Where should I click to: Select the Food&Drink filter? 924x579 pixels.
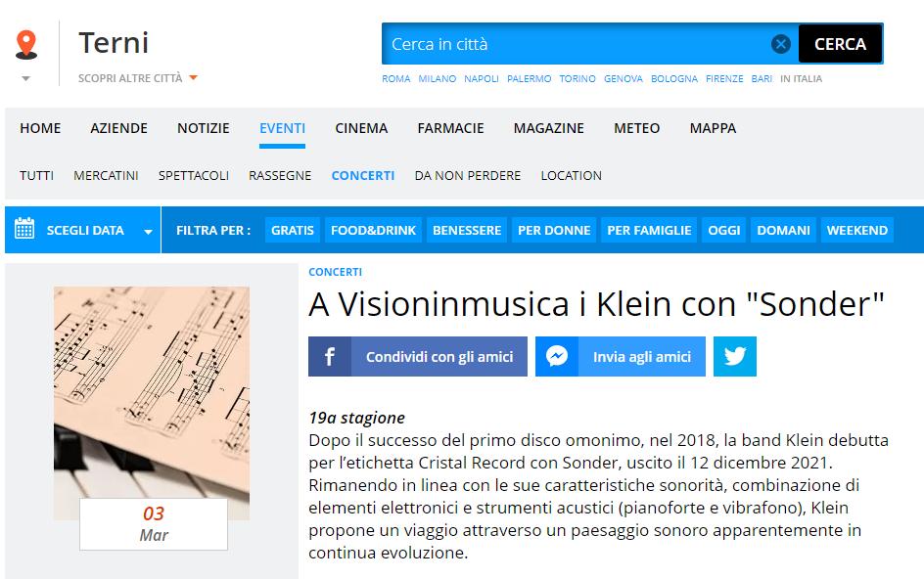(x=373, y=230)
